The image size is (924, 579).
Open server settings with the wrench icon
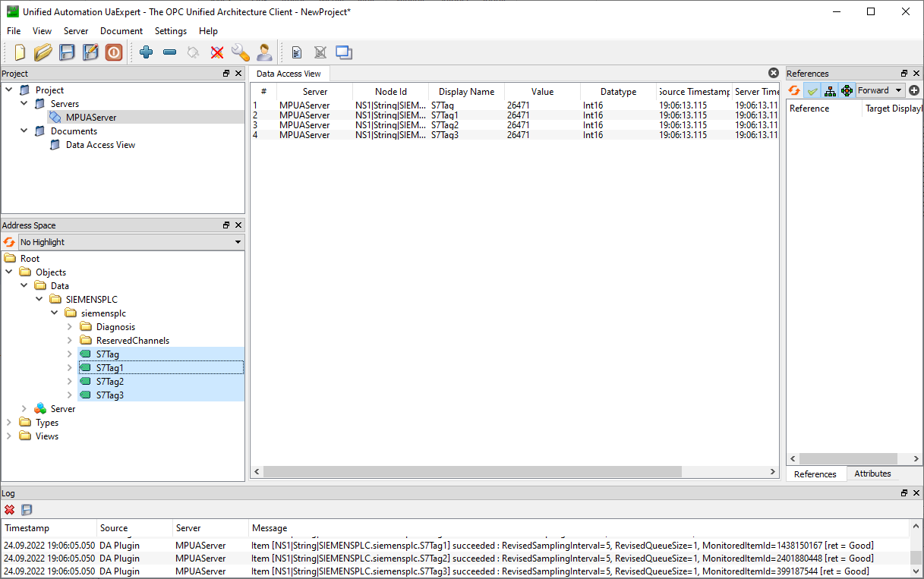point(241,52)
